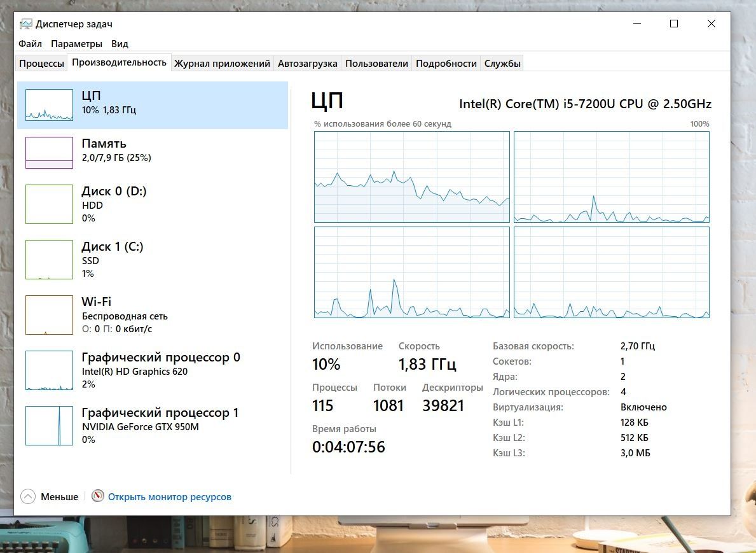Viewport: 756px width, 553px height.
Task: Click Графический процессор 0 label
Action: pos(161,358)
